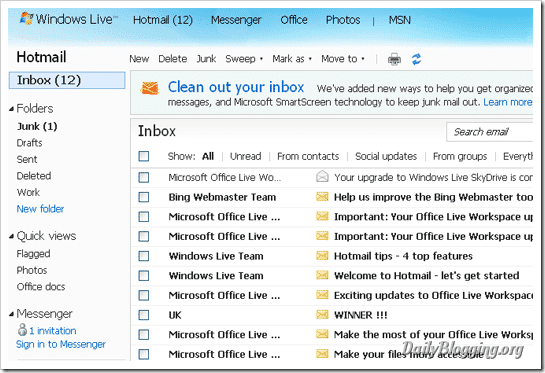Collapse the Quick views section
Viewport: 545px width, 373px height.
(11, 236)
